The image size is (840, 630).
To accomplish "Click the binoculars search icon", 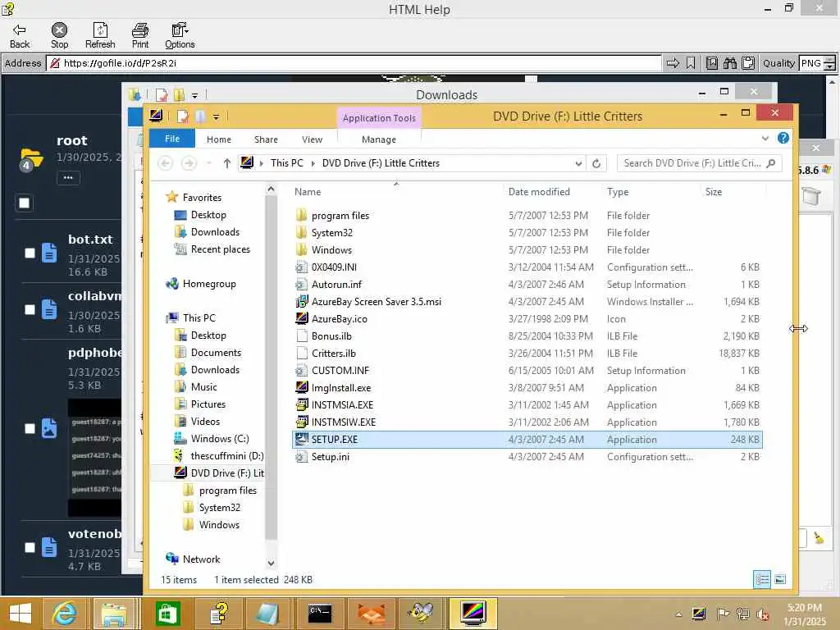I will [729, 63].
